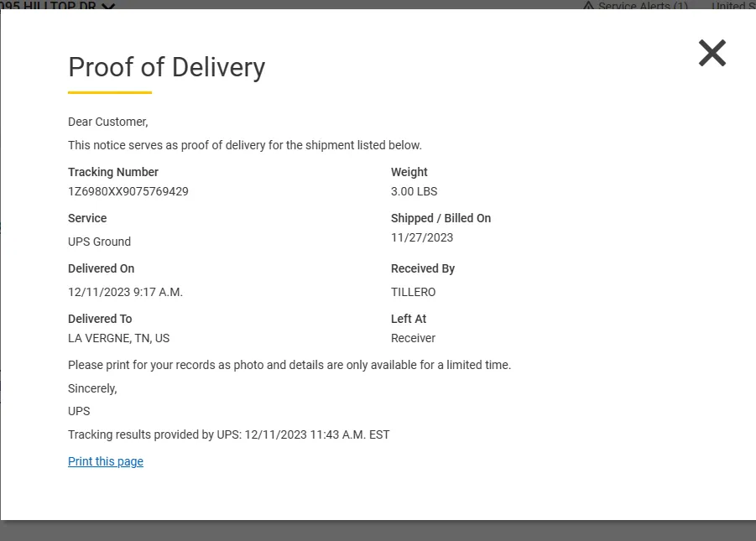Select the Tracking Number label
This screenshot has height=541, width=756.
point(113,172)
